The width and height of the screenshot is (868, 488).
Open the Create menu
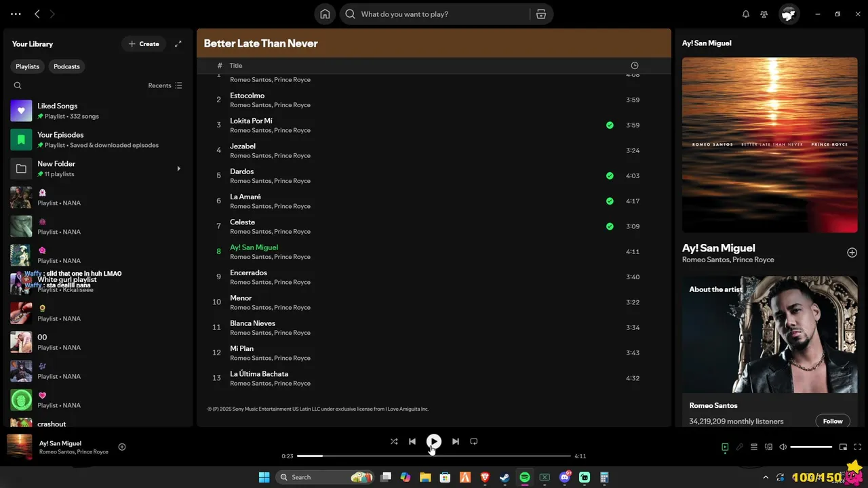144,44
